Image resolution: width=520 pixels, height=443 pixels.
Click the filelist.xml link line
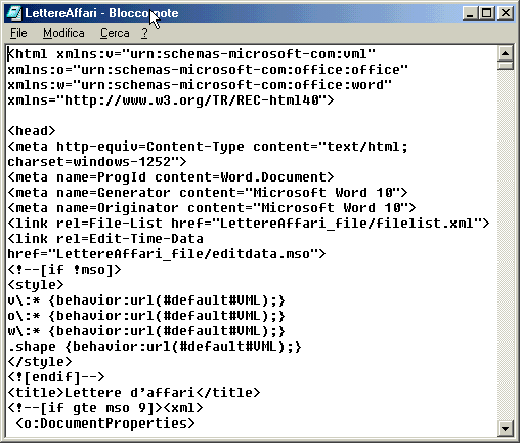(248, 223)
